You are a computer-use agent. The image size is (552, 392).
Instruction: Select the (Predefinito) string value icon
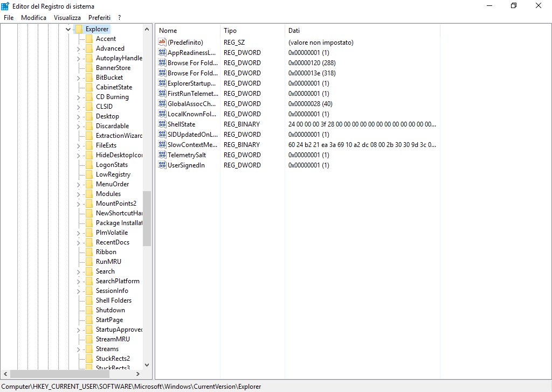coord(162,43)
